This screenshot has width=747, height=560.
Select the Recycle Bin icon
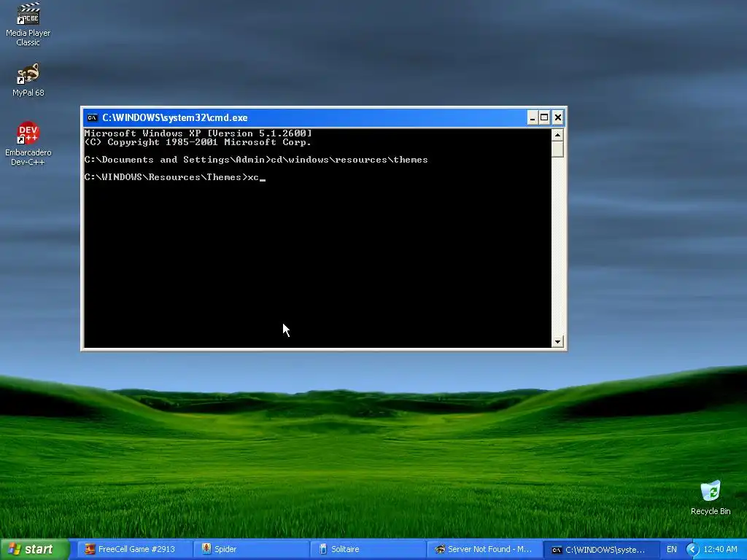coord(711,498)
